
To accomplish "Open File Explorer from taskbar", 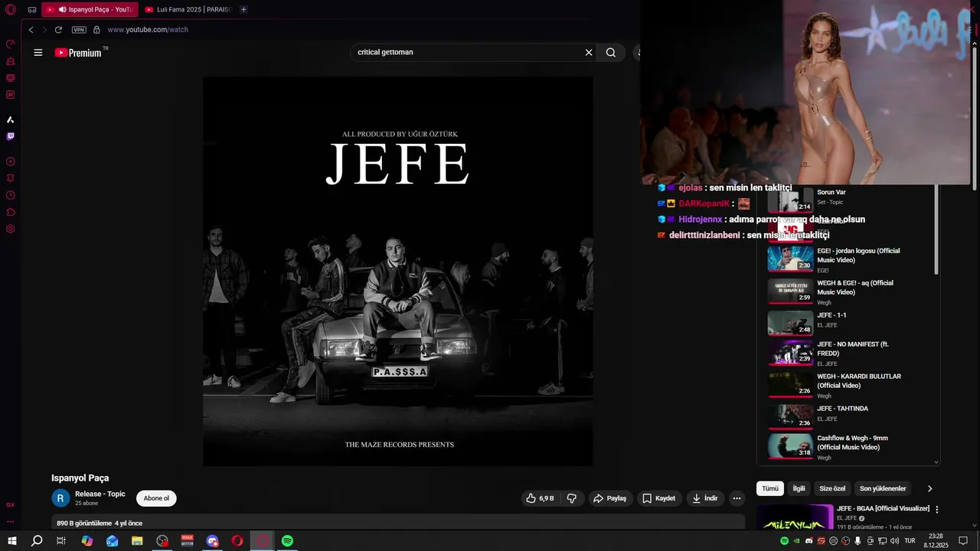I will (137, 541).
